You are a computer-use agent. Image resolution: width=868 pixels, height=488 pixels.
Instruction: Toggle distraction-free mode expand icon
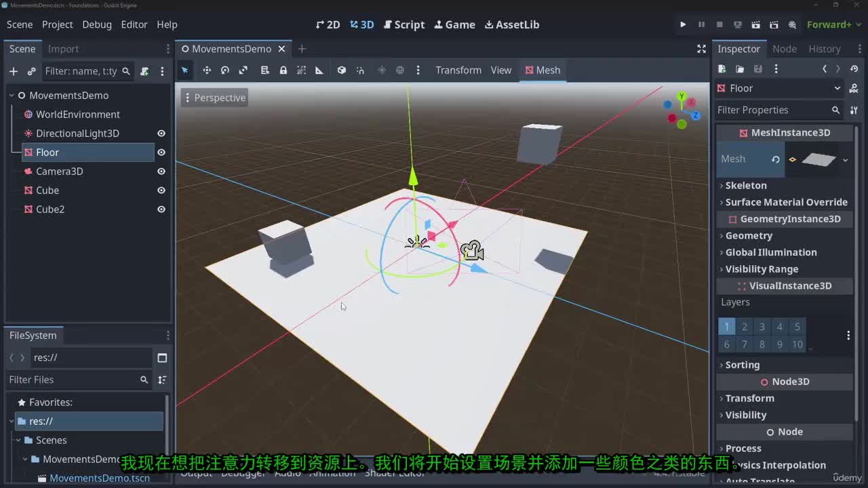701,49
